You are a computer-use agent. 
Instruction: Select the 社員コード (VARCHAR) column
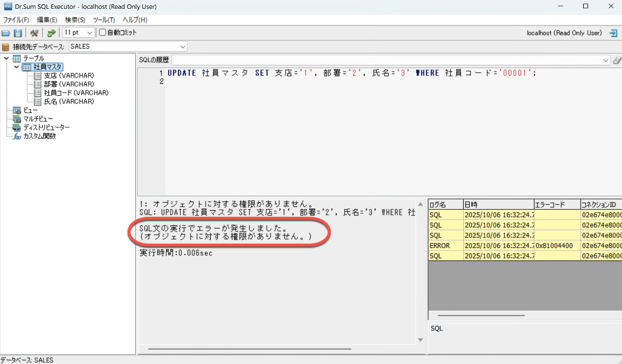68,93
